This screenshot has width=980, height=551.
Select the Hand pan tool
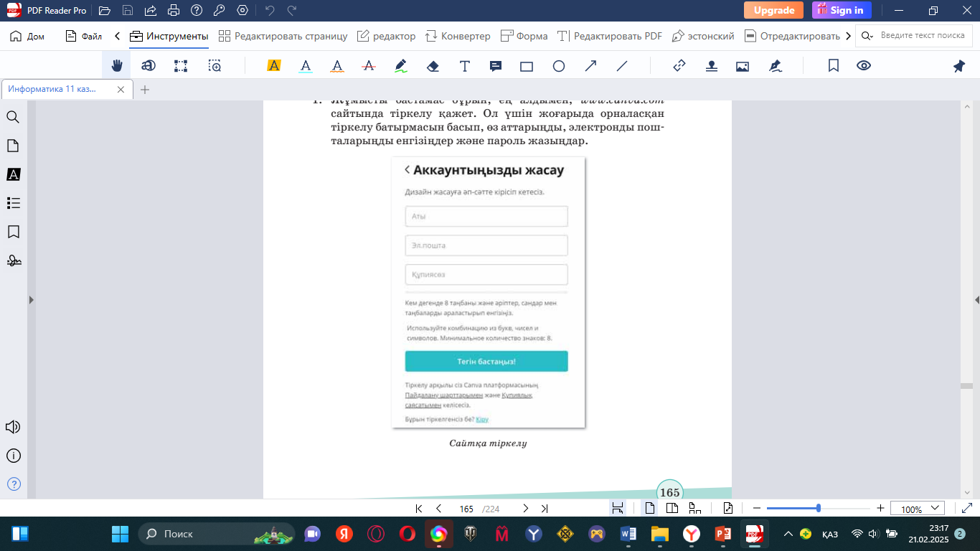click(x=116, y=66)
